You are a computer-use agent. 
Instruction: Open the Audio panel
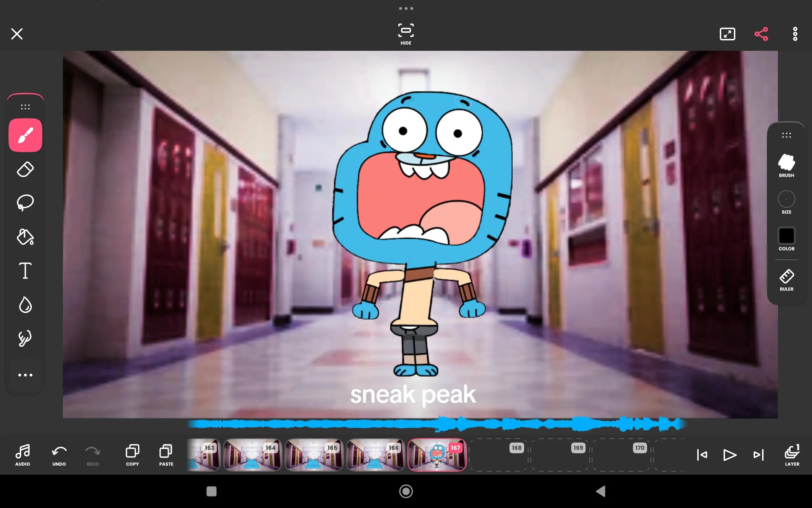[x=23, y=455]
